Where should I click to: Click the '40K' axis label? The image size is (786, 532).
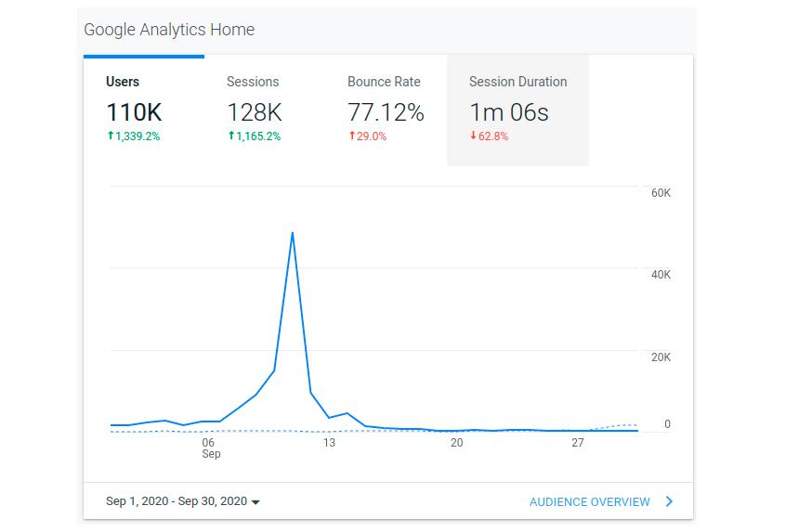click(661, 275)
